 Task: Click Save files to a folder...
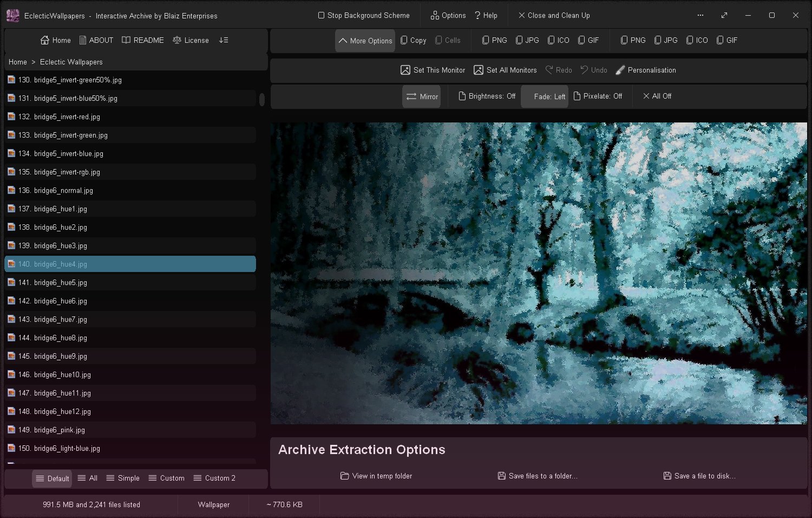[538, 476]
